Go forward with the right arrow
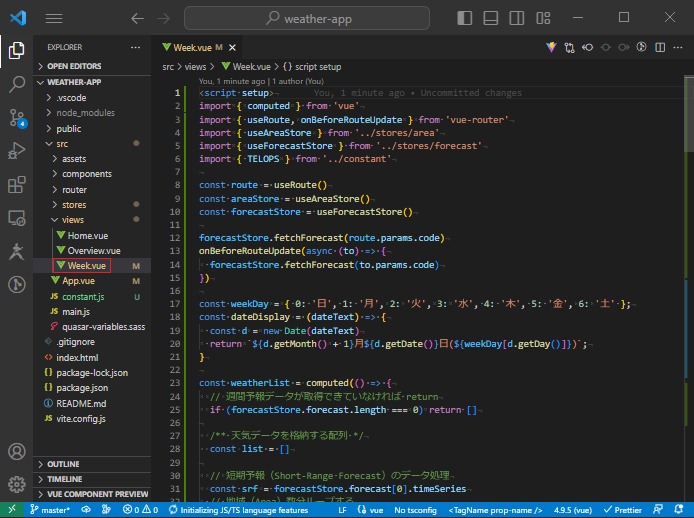694x518 pixels. click(x=163, y=18)
